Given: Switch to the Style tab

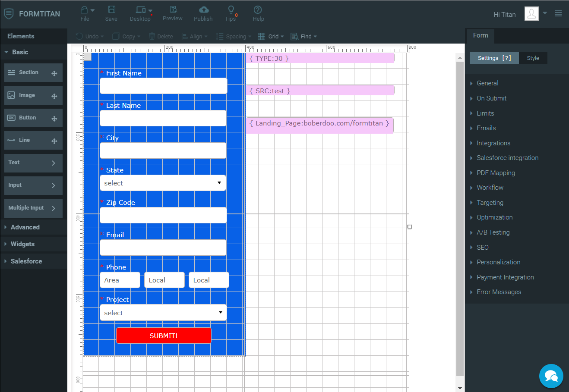Looking at the screenshot, I should point(533,58).
